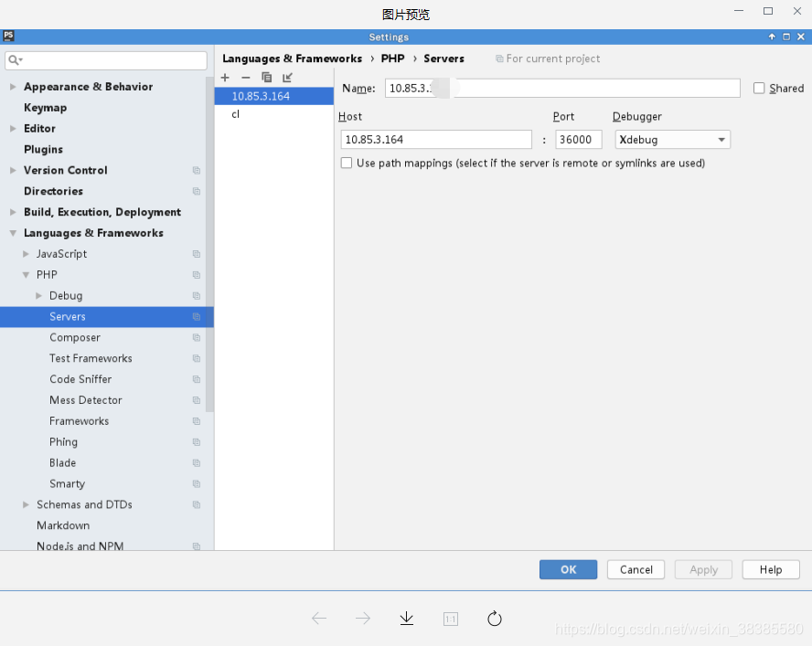Open the Debugger Xdebug dropdown
Viewport: 812px width, 646px height.
(x=672, y=140)
